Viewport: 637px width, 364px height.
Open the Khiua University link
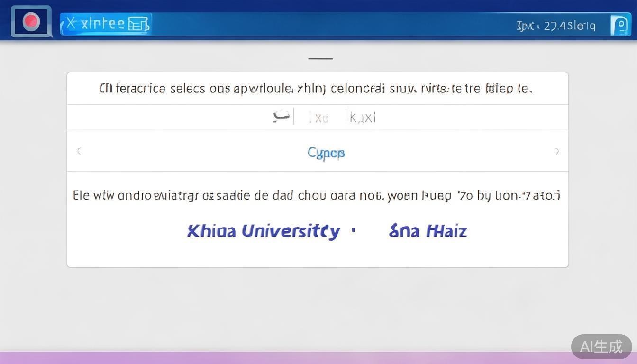[264, 231]
